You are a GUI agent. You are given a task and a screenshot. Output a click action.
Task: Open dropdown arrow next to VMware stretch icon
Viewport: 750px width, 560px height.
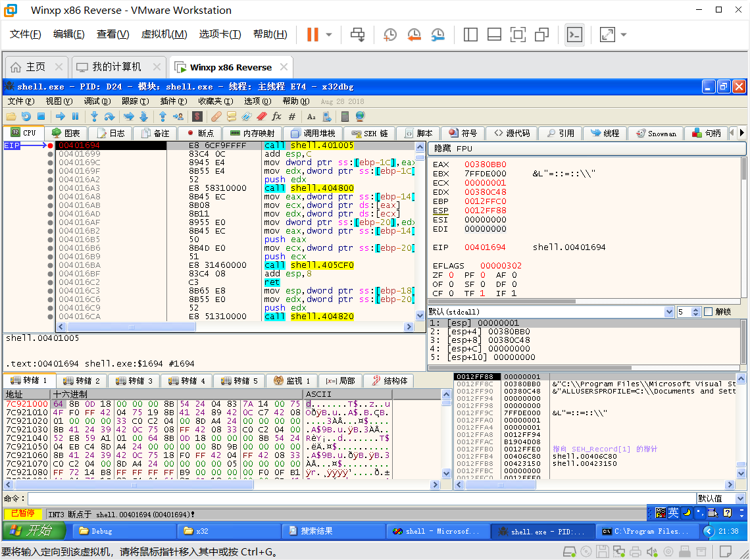(623, 34)
